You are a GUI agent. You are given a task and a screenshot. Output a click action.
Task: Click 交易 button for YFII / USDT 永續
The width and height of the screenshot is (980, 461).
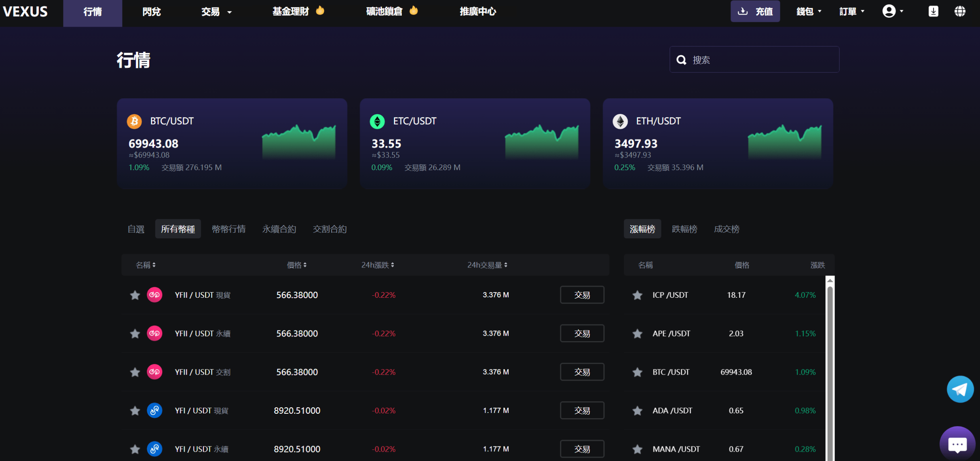tap(582, 333)
